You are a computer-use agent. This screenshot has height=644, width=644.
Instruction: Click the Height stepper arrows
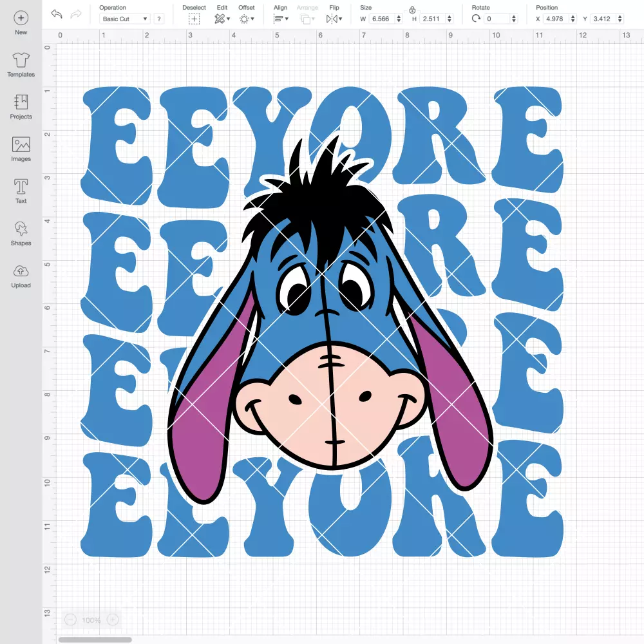pos(450,19)
